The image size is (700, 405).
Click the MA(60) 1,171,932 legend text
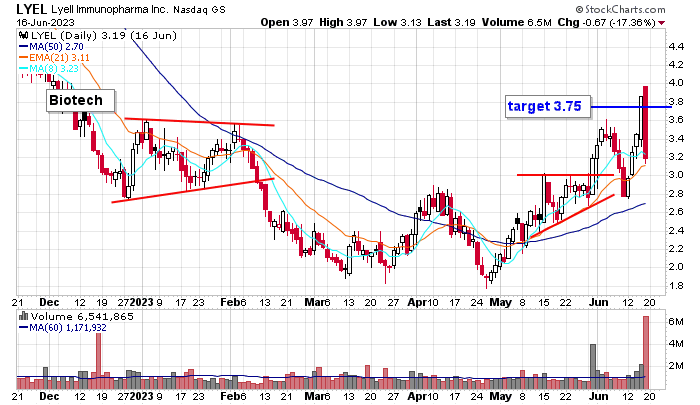[x=62, y=328]
